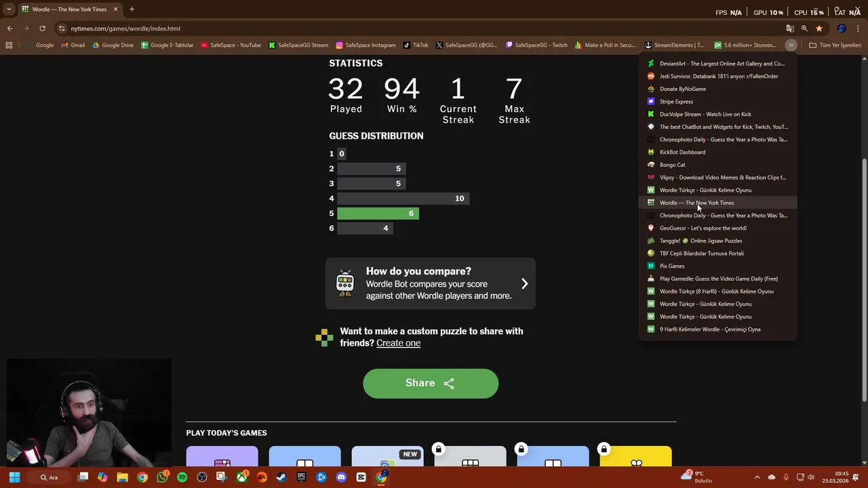Open Copilot from the taskbar

102,477
